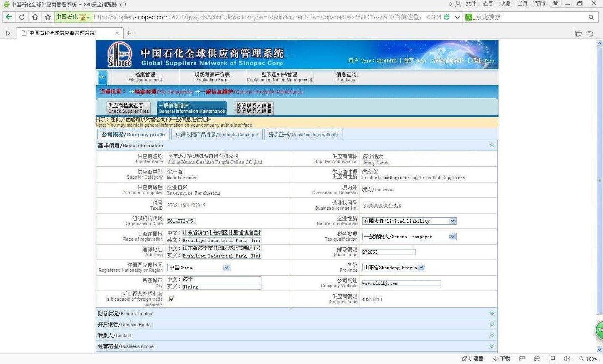Click the browser address bar URL
Image resolution: width=603 pixels, height=364 pixels.
(x=267, y=17)
